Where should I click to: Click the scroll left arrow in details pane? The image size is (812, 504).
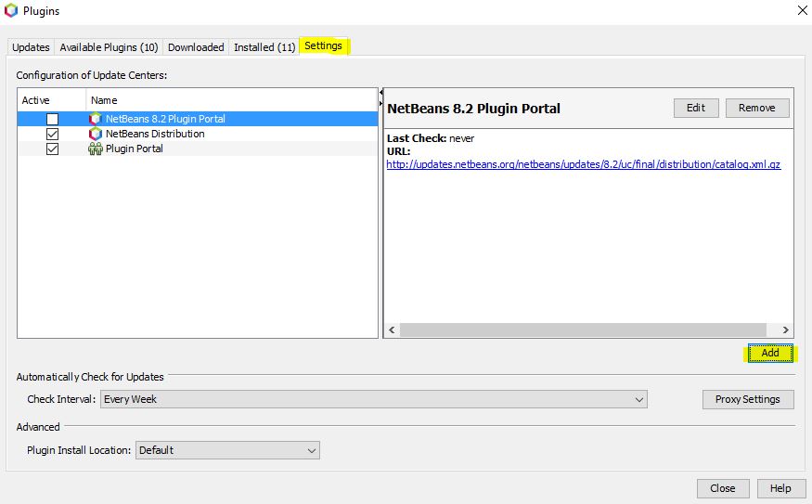(392, 330)
